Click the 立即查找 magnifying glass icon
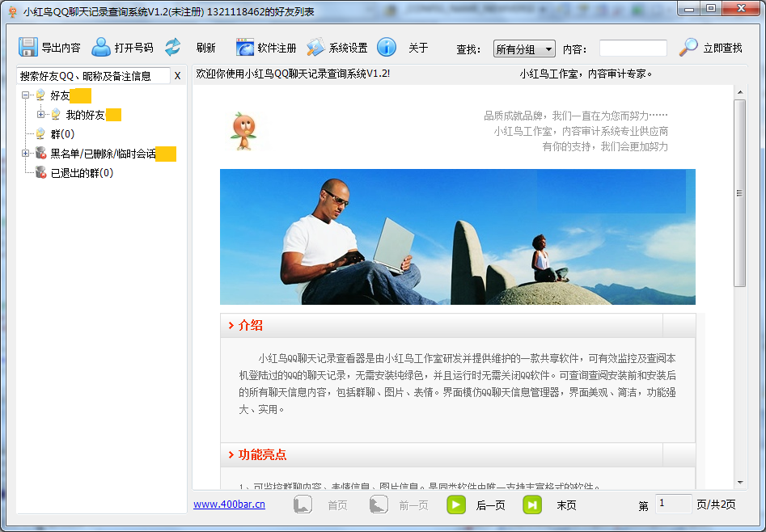766x532 pixels. 688,48
